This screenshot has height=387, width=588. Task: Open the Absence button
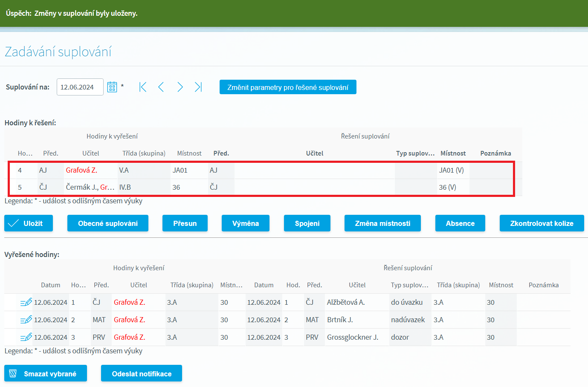[460, 223]
